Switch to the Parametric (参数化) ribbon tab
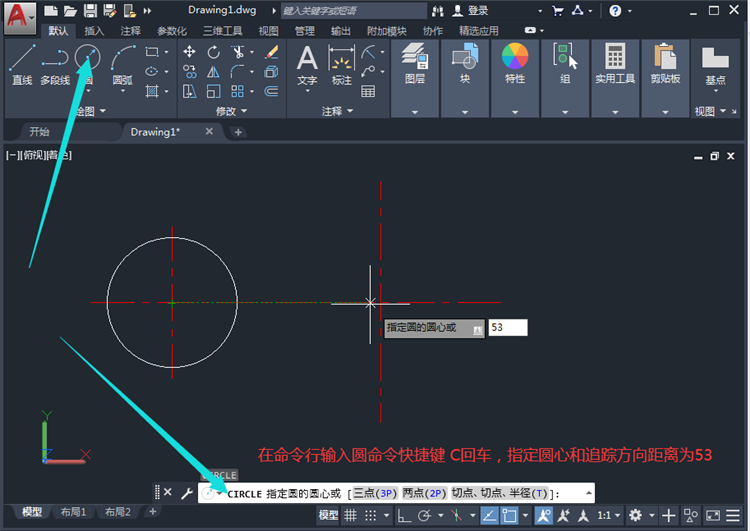Screen dimensions: 750x531 coord(172,31)
